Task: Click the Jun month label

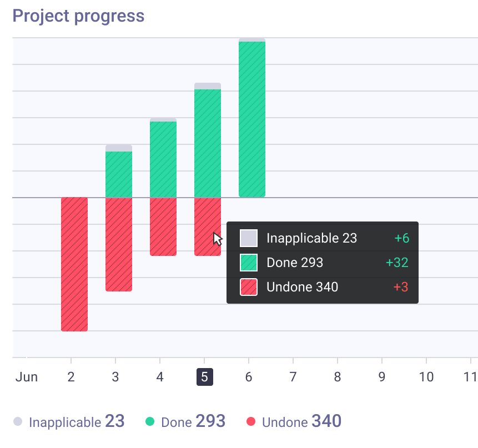Action: pos(27,377)
